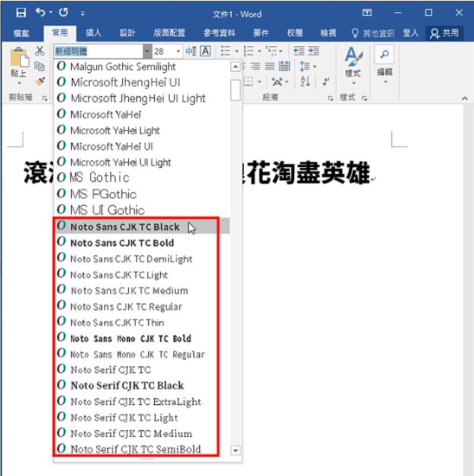
Task: Click the Asian Layout icon
Action: point(277,81)
